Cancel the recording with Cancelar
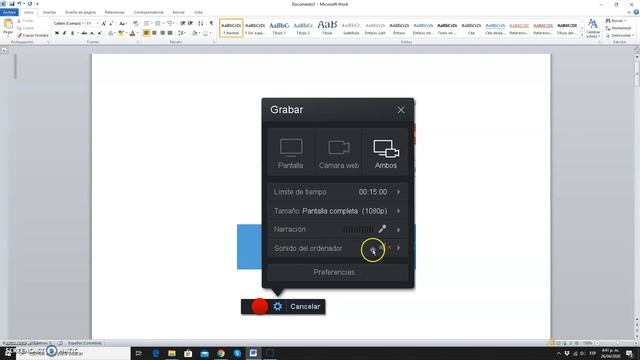 coord(305,307)
